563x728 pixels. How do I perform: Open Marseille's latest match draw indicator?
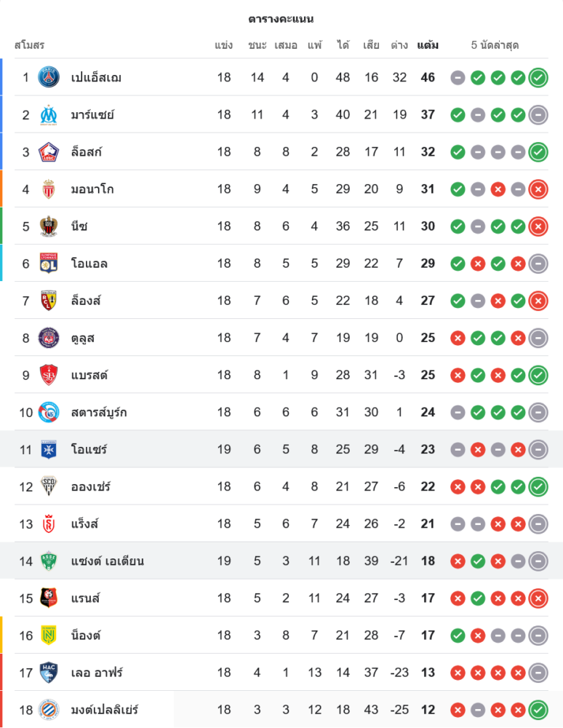tap(538, 114)
